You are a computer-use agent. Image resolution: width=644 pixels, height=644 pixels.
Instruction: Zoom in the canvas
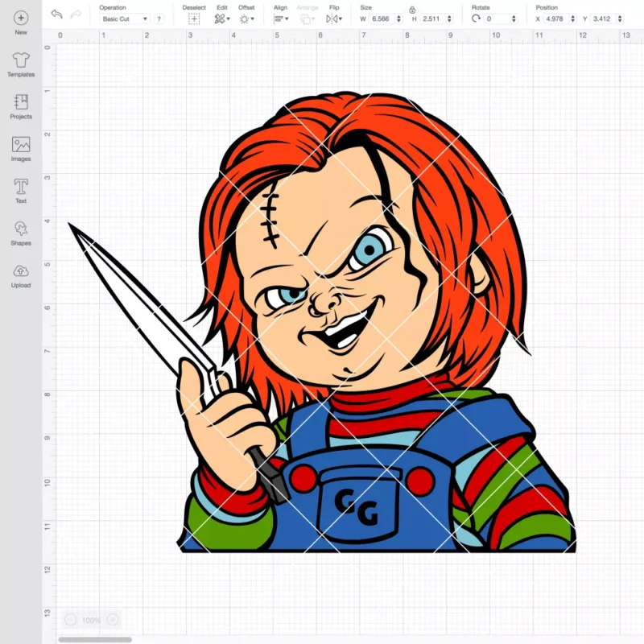pyautogui.click(x=113, y=619)
